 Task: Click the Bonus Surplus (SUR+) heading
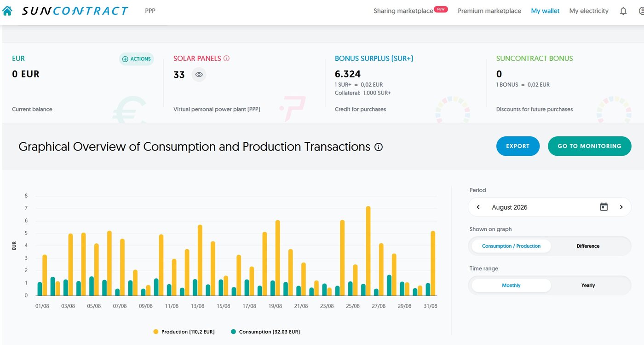(374, 58)
